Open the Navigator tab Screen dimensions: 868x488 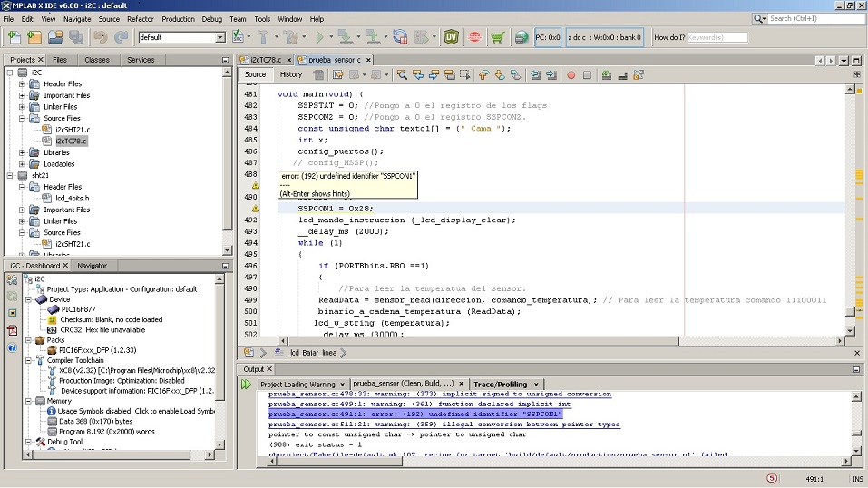[x=92, y=266]
